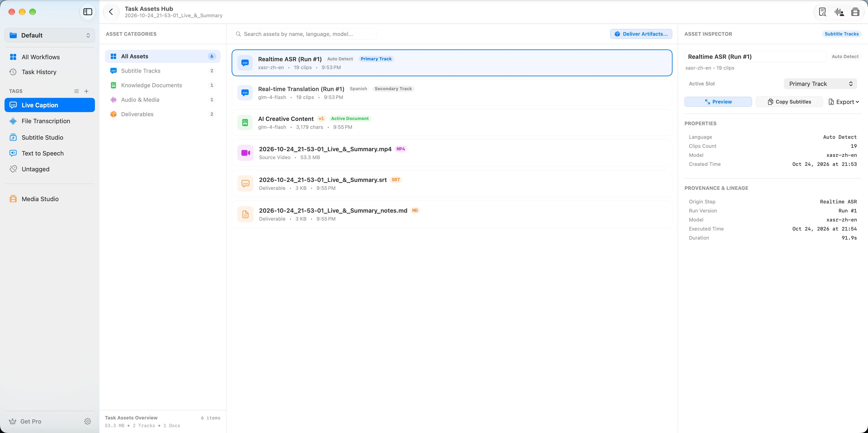Open the Default workspace dropdown
This screenshot has width=868, height=433.
point(50,35)
